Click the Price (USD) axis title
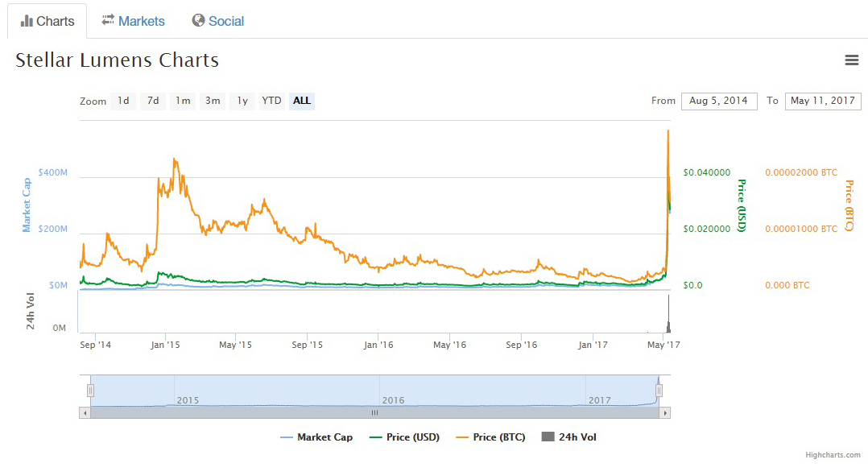The height and width of the screenshot is (476, 868). click(x=742, y=205)
